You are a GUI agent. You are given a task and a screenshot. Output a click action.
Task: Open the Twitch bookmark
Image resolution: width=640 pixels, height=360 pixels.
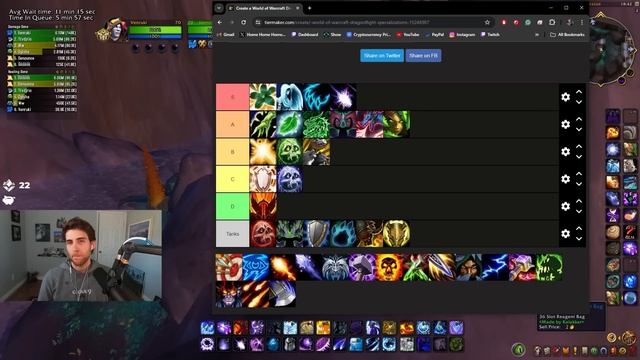[x=490, y=35]
